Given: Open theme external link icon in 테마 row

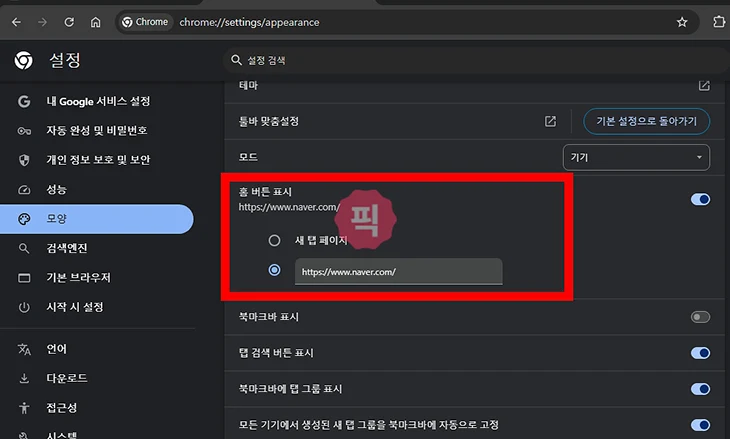Looking at the screenshot, I should click(x=704, y=85).
